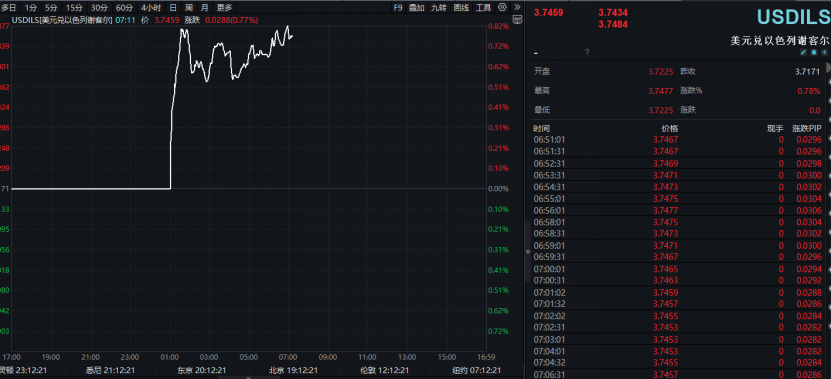Click the F9 toolbar button
The image size is (831, 379).
pos(399,7)
